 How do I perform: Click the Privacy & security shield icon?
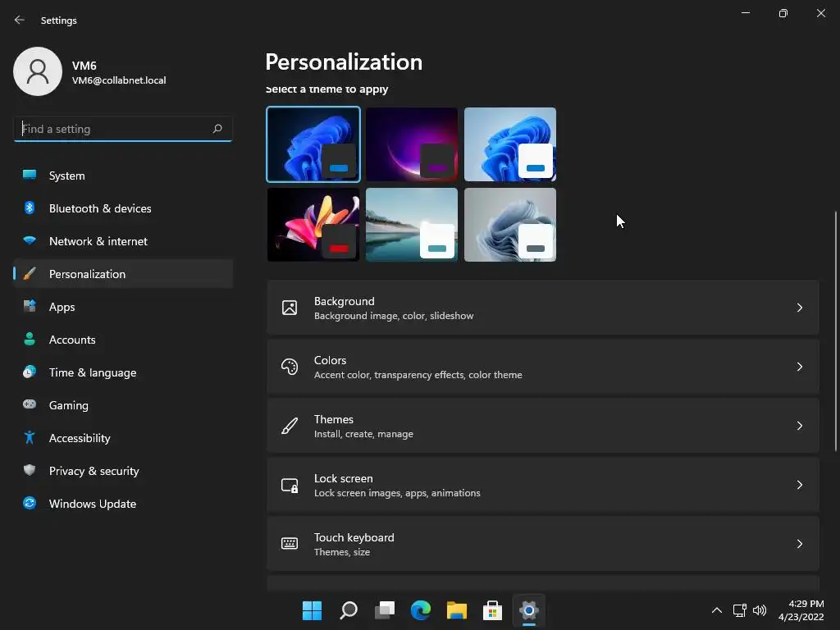pyautogui.click(x=30, y=470)
